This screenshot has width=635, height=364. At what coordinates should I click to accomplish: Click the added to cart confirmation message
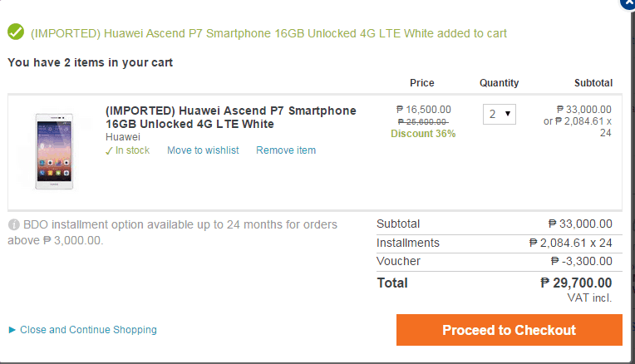point(268,33)
